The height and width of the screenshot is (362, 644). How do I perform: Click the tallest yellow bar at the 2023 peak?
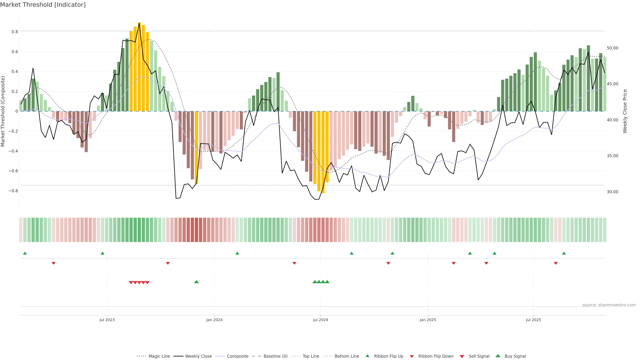point(139,67)
